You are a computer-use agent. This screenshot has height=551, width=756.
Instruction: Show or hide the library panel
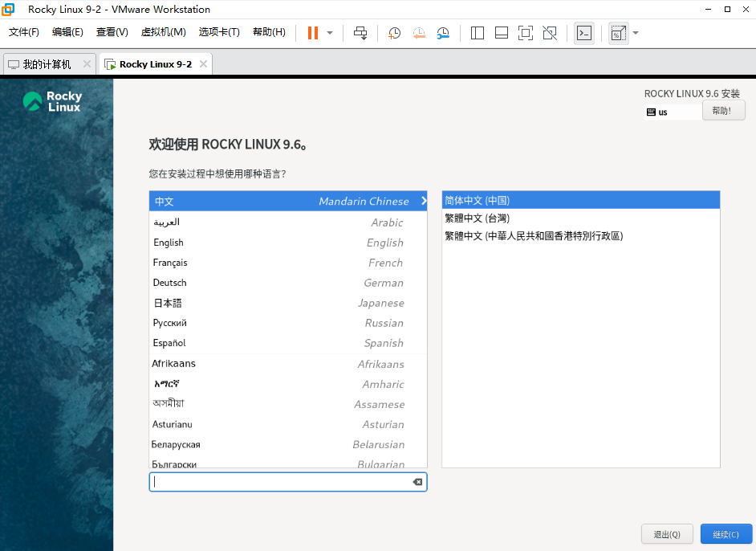click(x=477, y=33)
